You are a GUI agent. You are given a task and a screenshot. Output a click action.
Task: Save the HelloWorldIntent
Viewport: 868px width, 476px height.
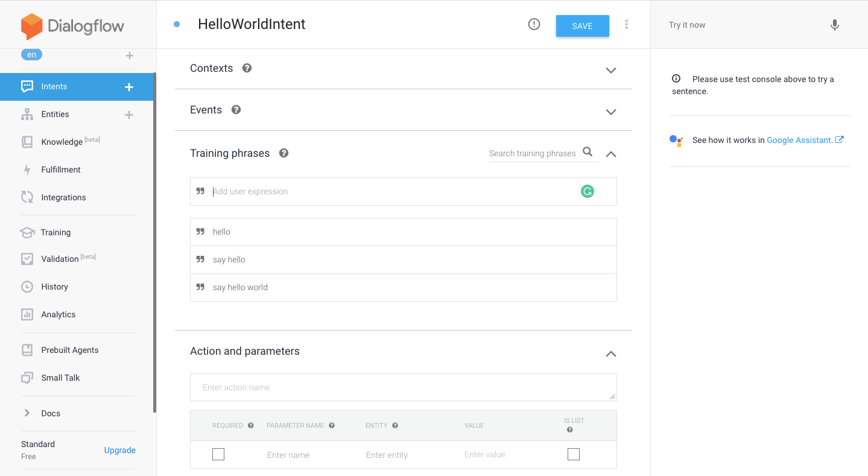click(581, 25)
